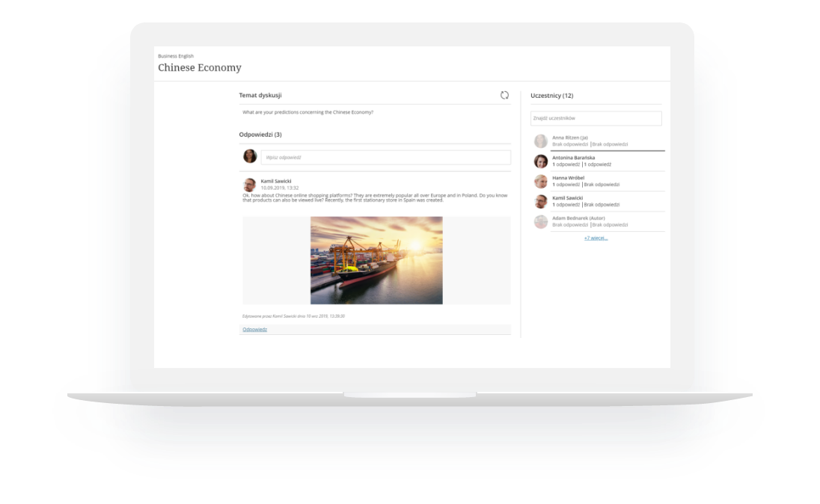Select participant Hanna Wróbel's name
The image size is (820, 504).
click(568, 178)
